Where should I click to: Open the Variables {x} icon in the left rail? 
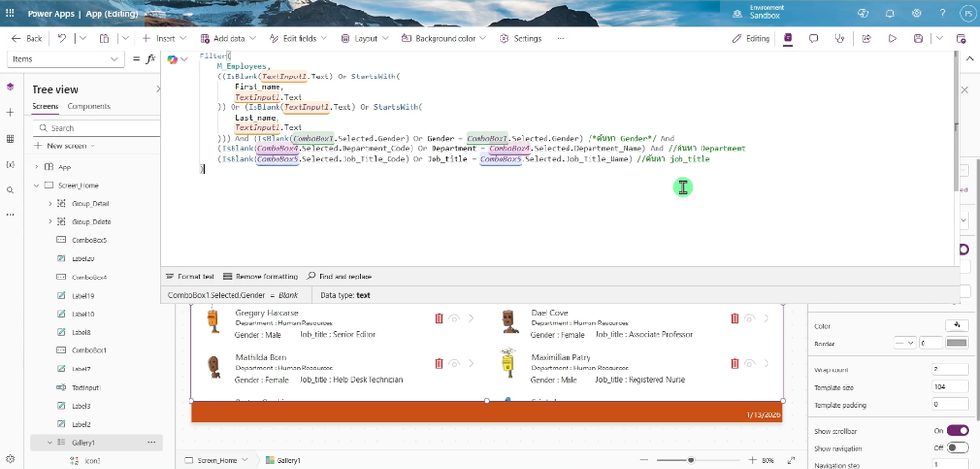pos(10,165)
